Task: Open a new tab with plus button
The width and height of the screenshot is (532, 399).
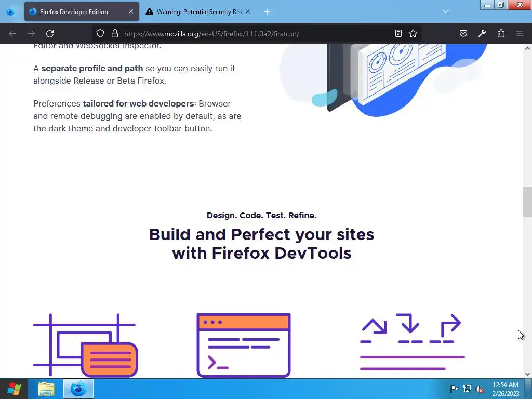Action: pos(267,12)
